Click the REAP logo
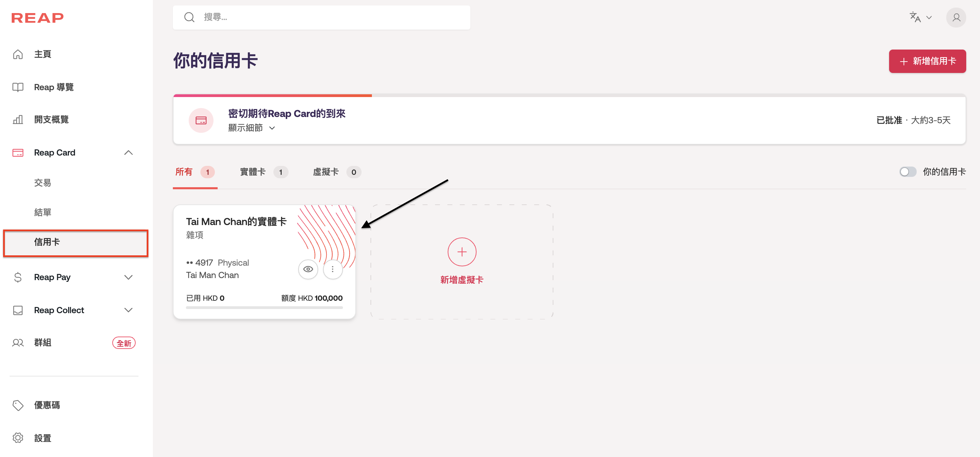Viewport: 980px width, 457px height. [x=37, y=18]
